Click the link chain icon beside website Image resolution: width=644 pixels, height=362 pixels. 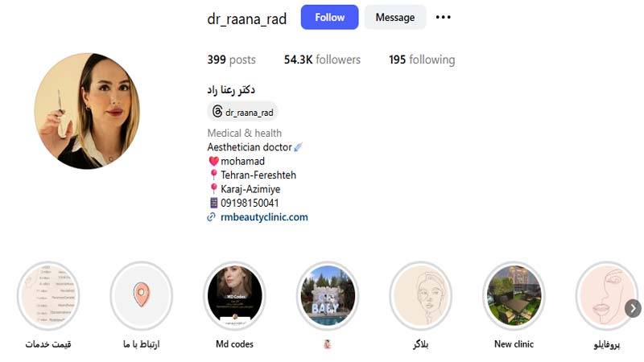point(211,217)
